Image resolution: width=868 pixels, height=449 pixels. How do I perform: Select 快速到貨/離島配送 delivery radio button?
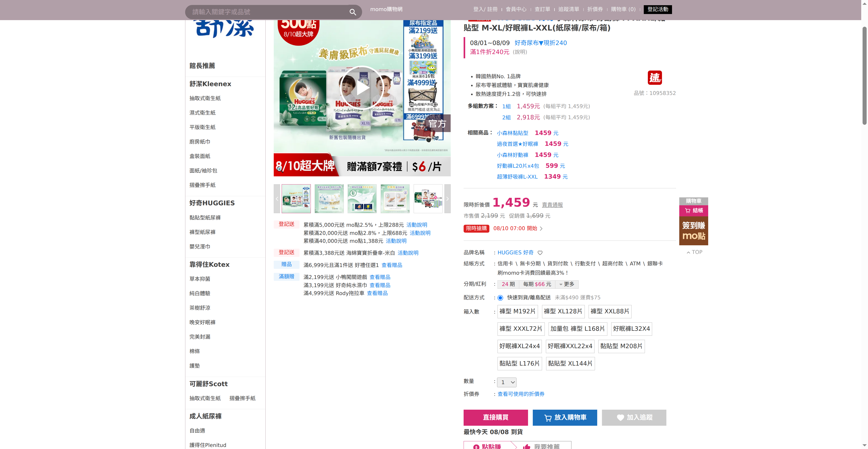pyautogui.click(x=500, y=298)
